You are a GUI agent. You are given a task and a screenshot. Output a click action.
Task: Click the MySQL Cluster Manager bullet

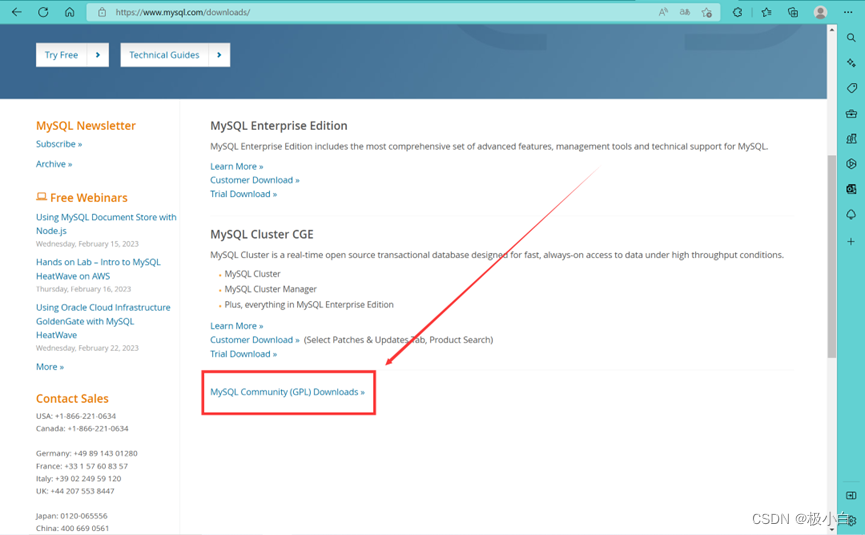[x=270, y=289]
